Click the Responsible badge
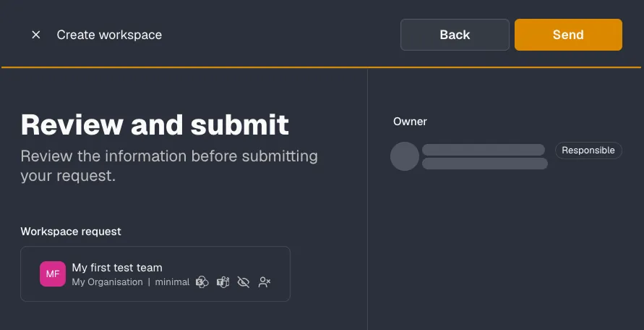Viewport: 644px width, 330px height. click(588, 151)
